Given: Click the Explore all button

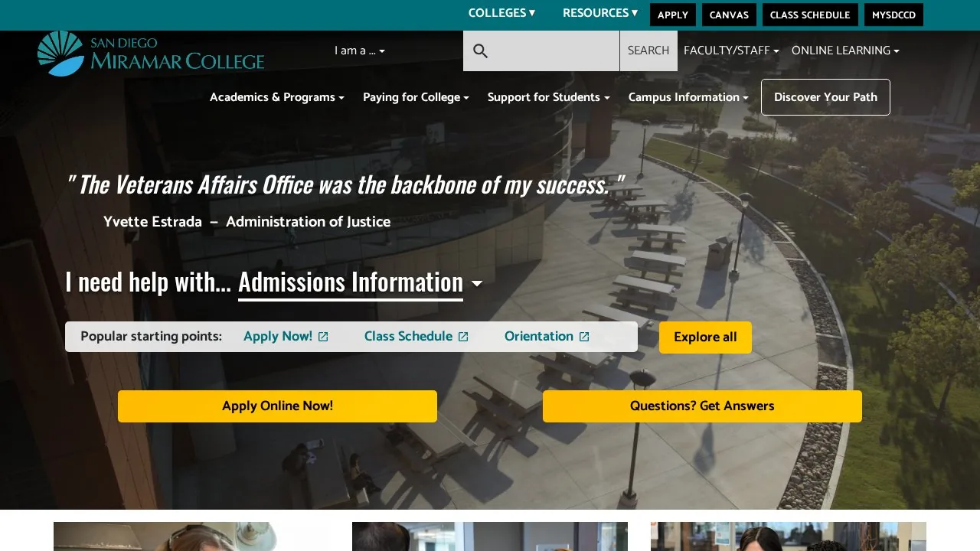Looking at the screenshot, I should pos(705,337).
